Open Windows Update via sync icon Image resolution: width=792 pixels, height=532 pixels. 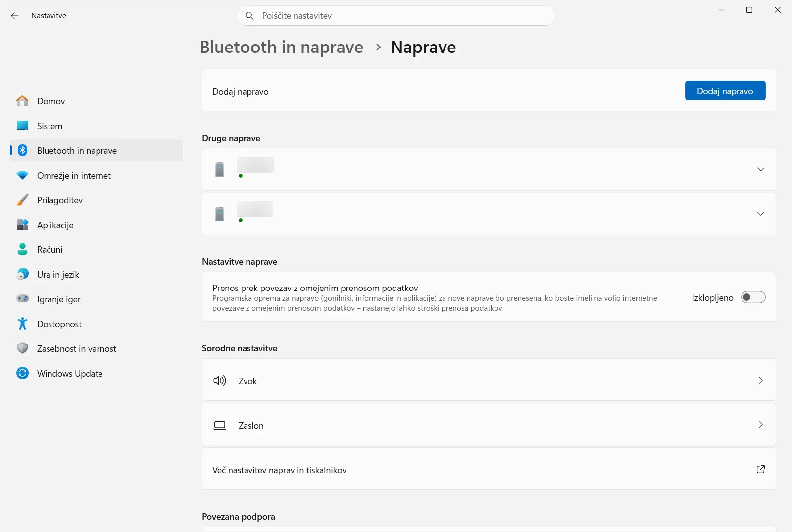coord(22,373)
